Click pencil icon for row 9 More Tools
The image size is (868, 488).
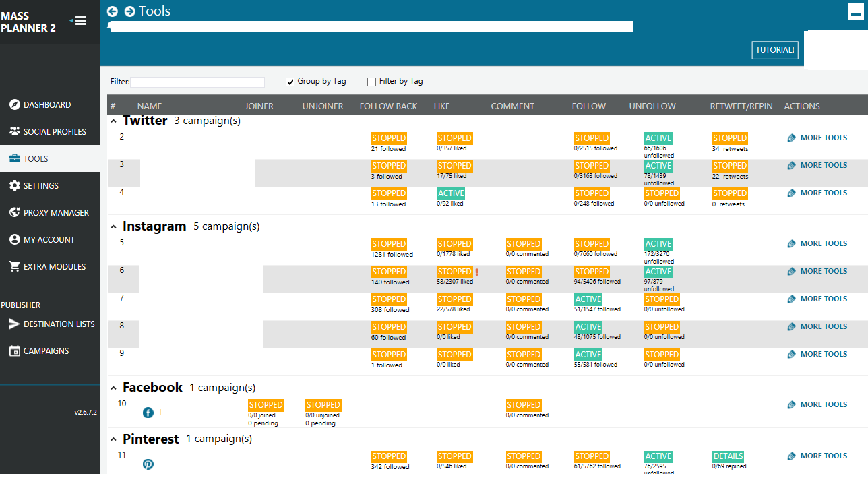(x=792, y=355)
